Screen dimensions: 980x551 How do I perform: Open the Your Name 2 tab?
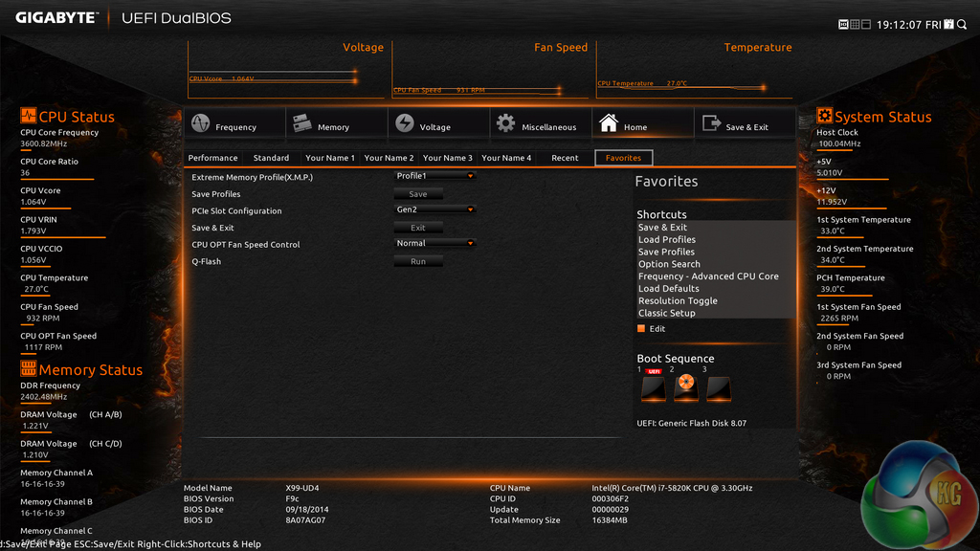389,158
